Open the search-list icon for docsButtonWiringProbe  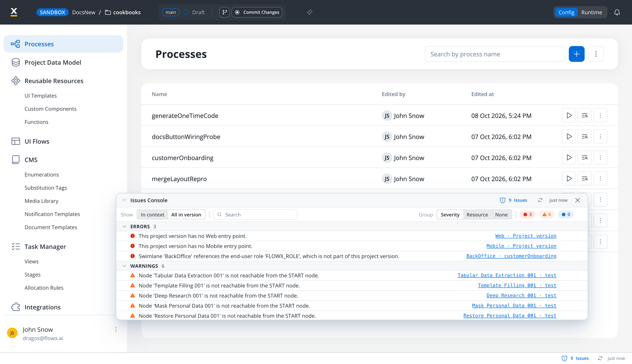[x=584, y=136]
